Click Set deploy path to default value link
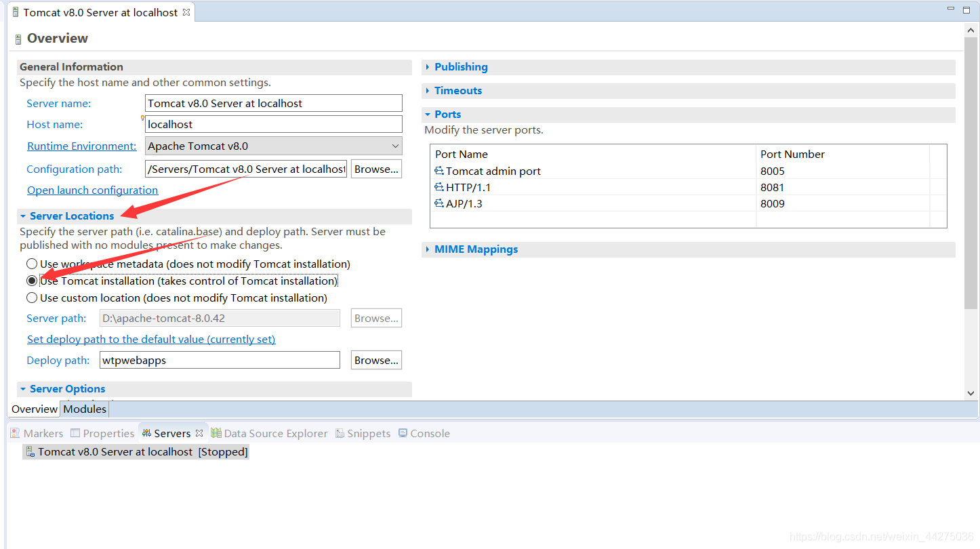Screen dimensions: 980x549 coord(151,339)
